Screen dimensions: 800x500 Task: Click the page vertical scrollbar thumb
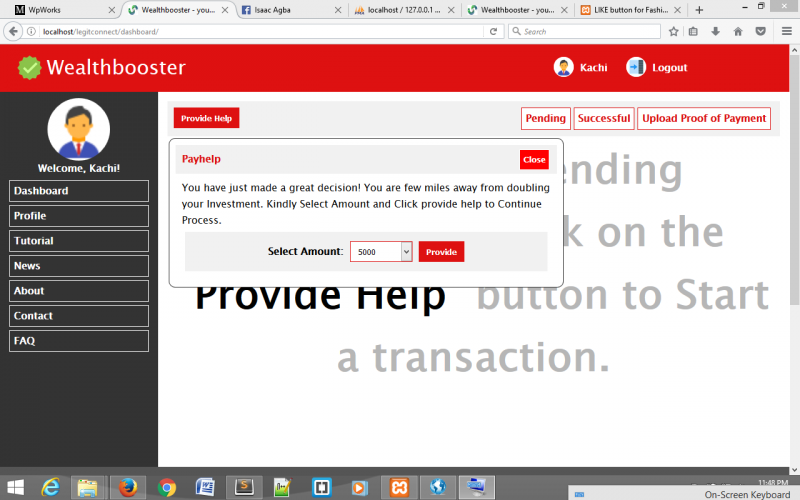click(794, 180)
